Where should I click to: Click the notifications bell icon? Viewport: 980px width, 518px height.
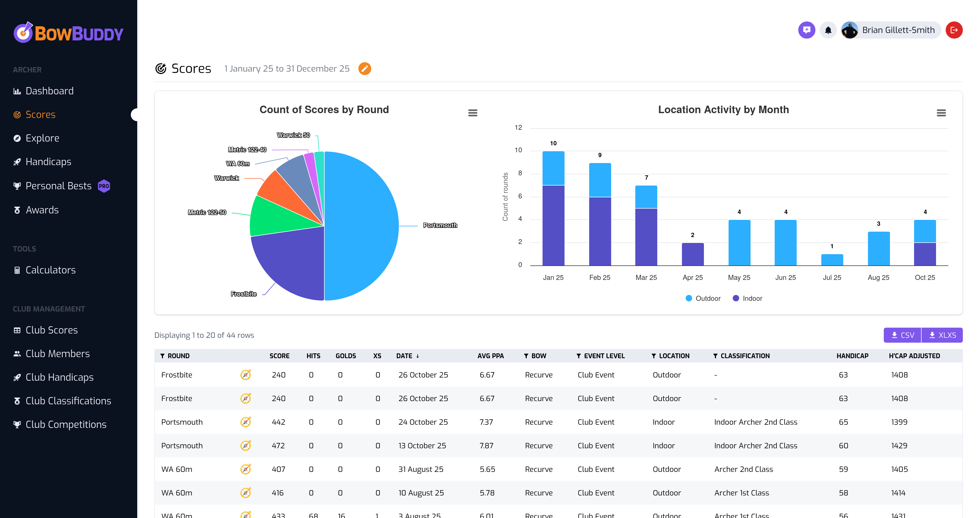pyautogui.click(x=828, y=30)
